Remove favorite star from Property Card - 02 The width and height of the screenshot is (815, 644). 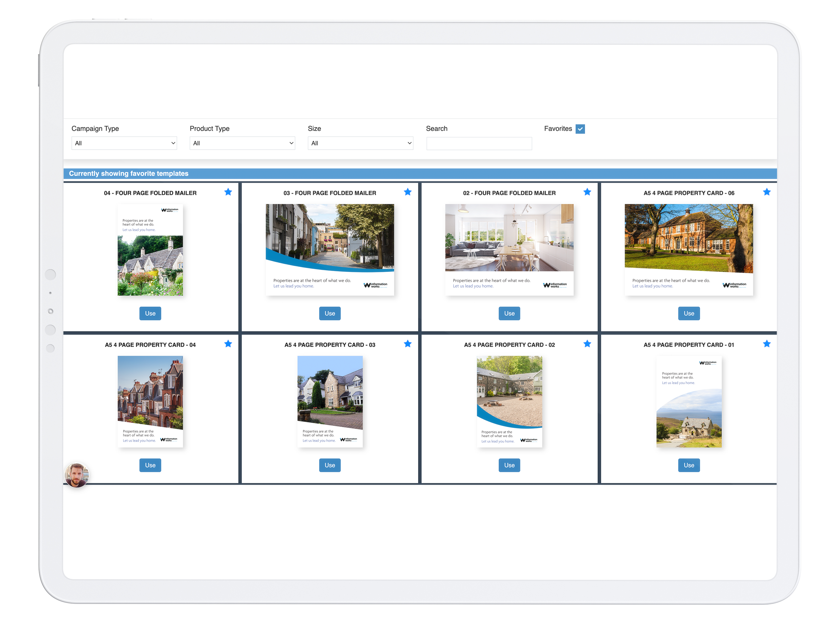pos(587,343)
